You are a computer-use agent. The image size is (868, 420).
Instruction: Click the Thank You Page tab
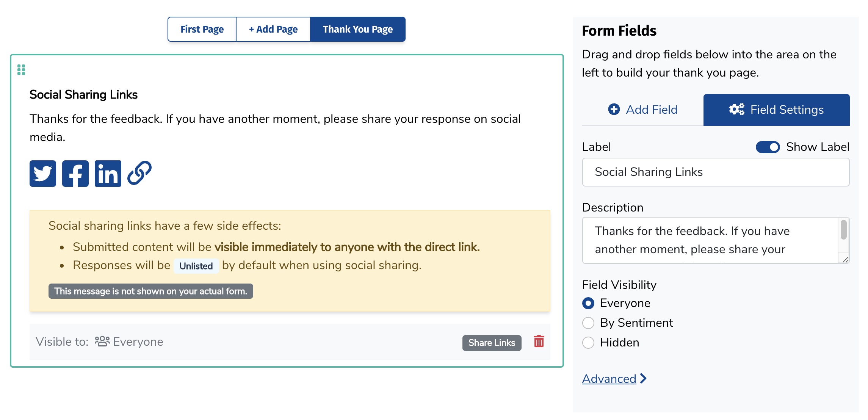[357, 29]
